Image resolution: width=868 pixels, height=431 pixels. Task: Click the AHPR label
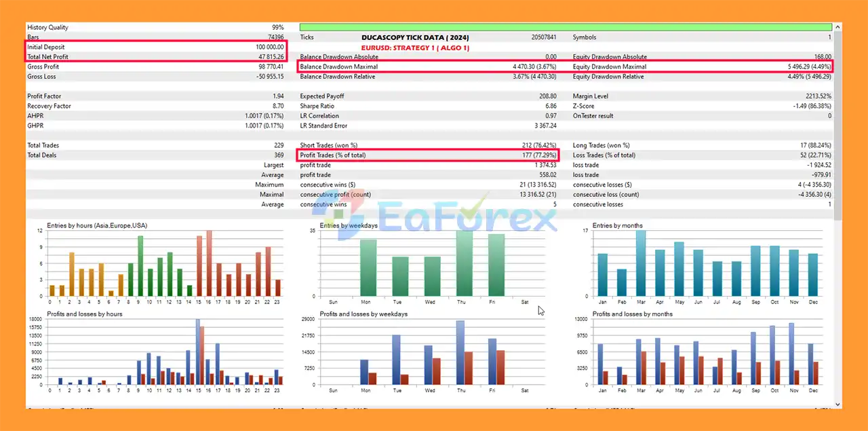tap(35, 116)
